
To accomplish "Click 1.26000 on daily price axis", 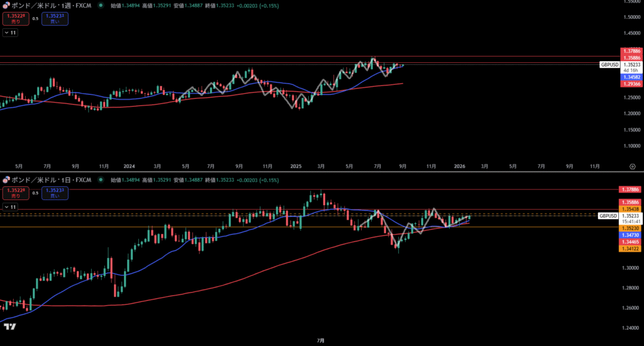I will (631, 308).
